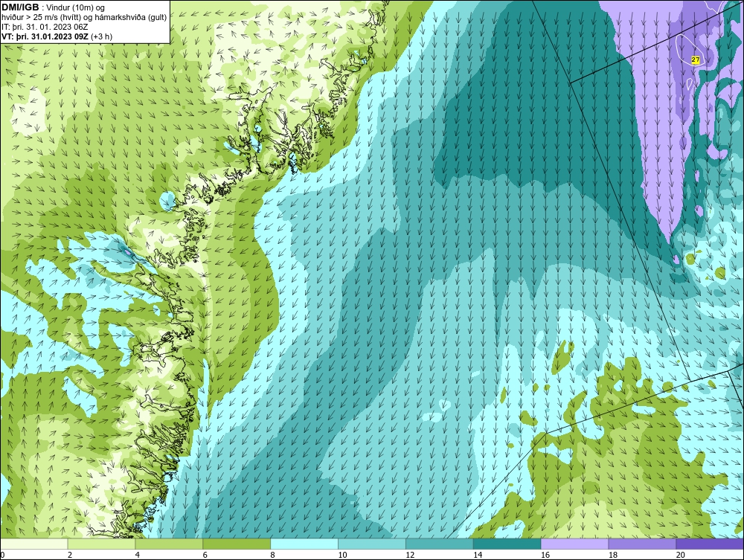
Task: Click the scale label '16'
Action: click(545, 555)
